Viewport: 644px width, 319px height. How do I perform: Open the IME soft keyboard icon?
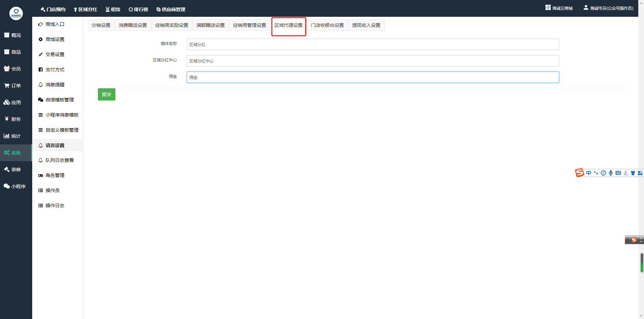click(x=618, y=173)
